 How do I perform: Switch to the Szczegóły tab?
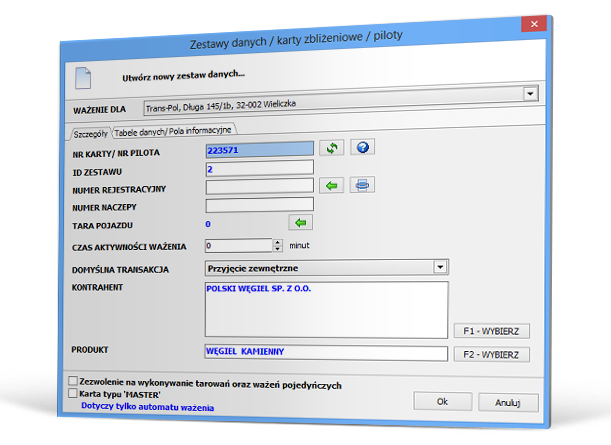pyautogui.click(x=90, y=132)
